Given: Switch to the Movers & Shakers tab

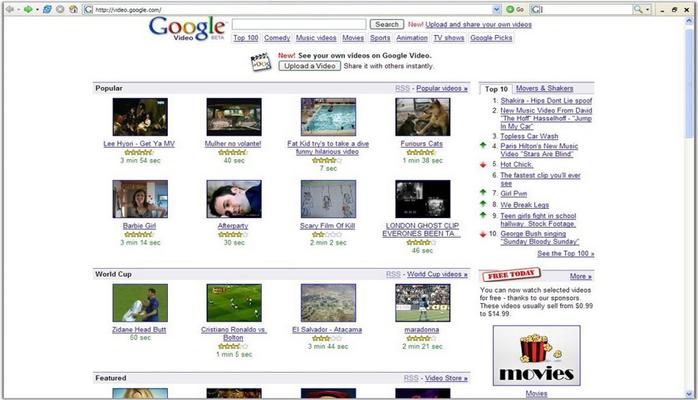Looking at the screenshot, I should click(546, 89).
